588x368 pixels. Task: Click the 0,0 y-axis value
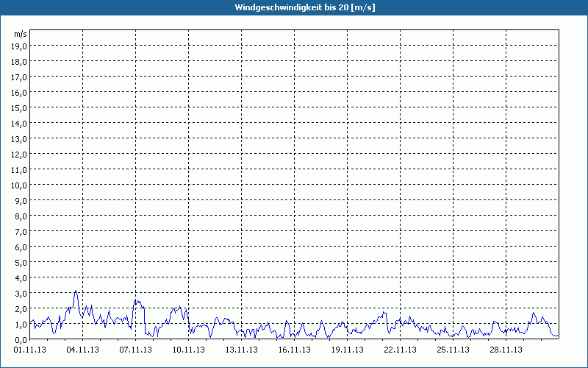click(x=21, y=340)
